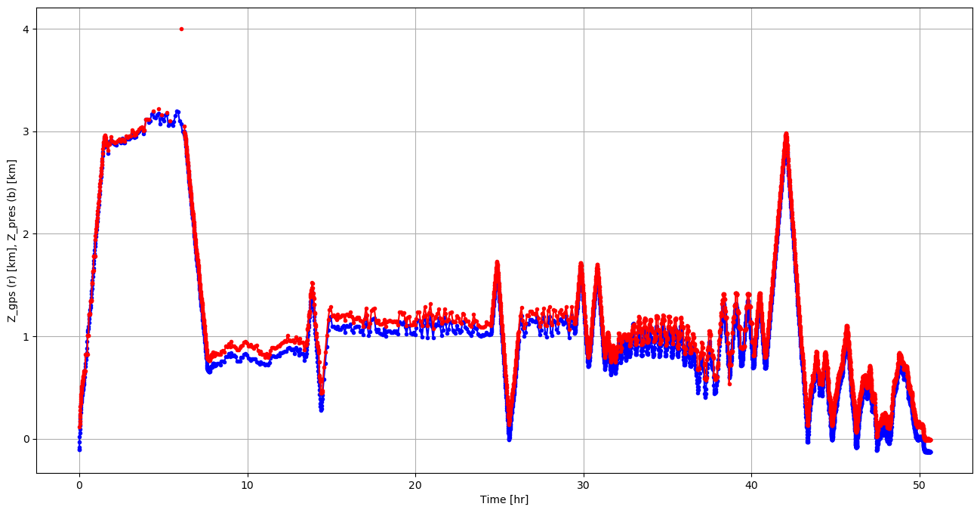Image resolution: width=980 pixels, height=513 pixels.
Task: Click the x-axis label 'Time [hr]'
Action: (x=504, y=499)
